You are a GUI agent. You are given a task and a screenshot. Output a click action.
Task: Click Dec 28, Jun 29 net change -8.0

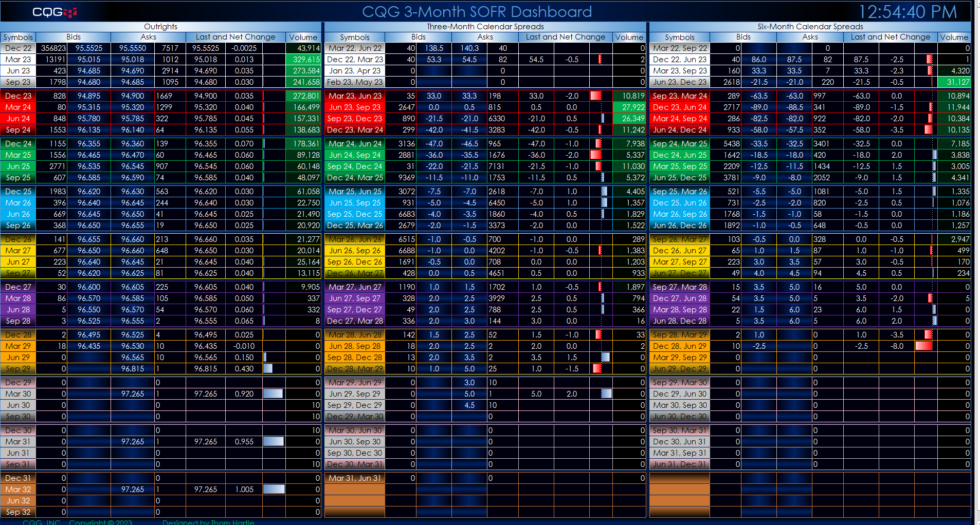tap(897, 346)
